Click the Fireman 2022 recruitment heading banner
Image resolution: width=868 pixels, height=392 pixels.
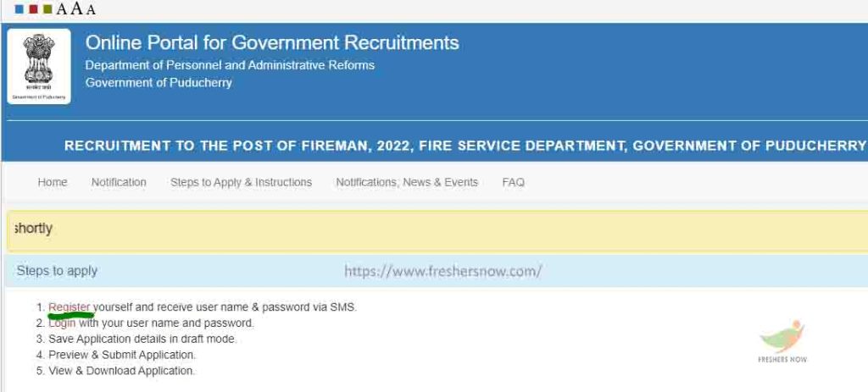pyautogui.click(x=465, y=146)
